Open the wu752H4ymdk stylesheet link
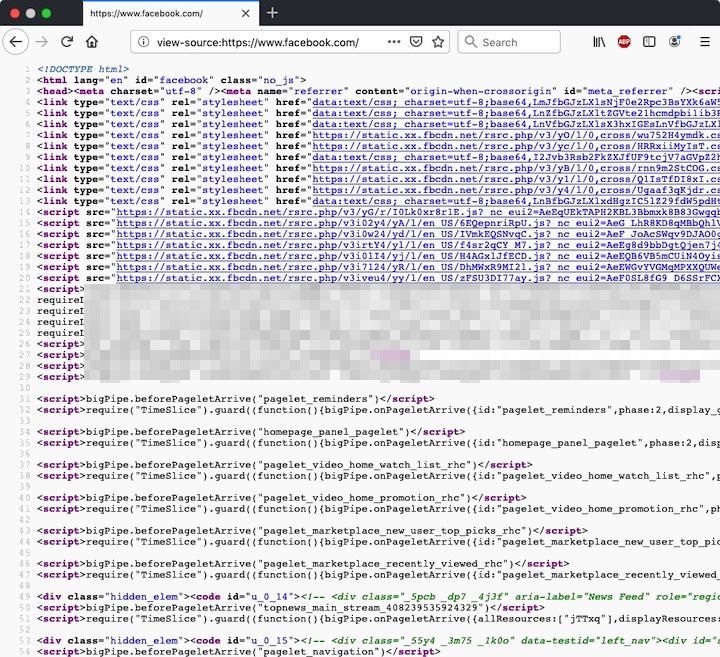The image size is (720, 657). 516,135
